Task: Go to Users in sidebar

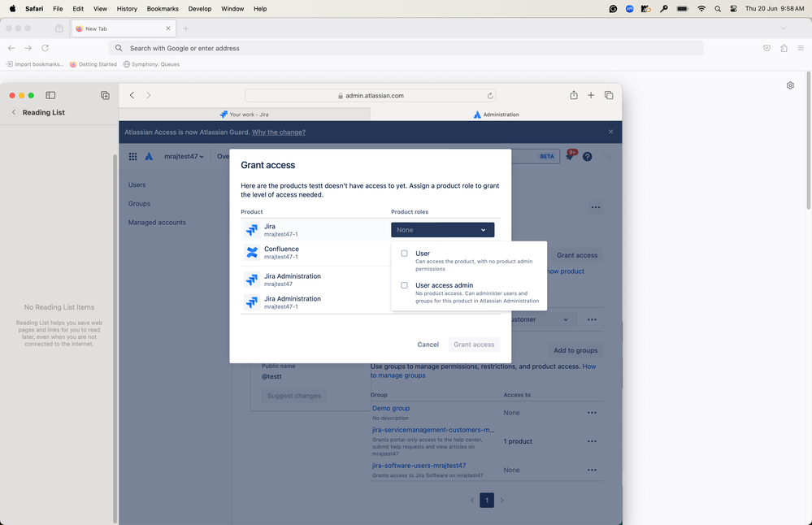Action: tap(137, 184)
